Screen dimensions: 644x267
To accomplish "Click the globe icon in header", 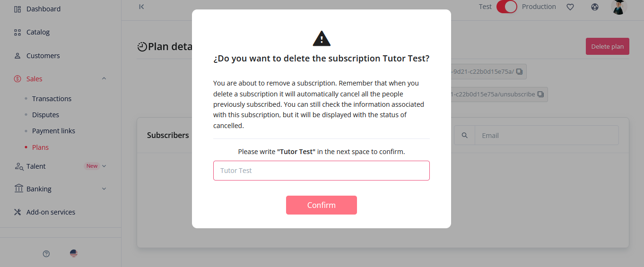I will click(x=595, y=7).
